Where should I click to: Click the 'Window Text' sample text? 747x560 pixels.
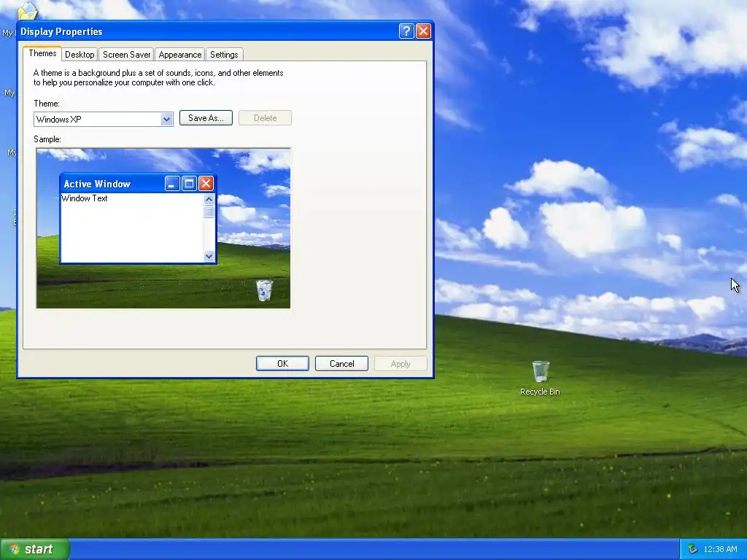click(x=85, y=198)
